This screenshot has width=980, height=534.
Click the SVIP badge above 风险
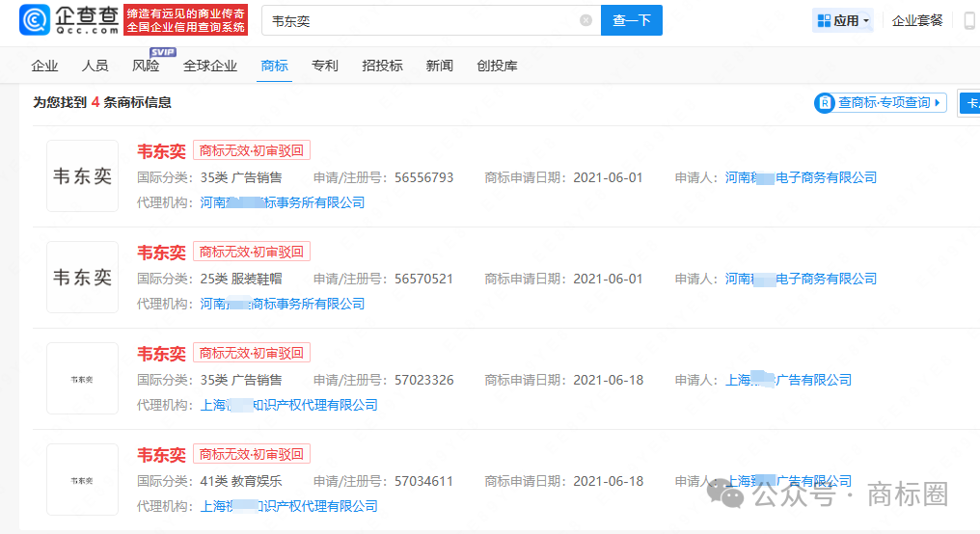coord(162,52)
